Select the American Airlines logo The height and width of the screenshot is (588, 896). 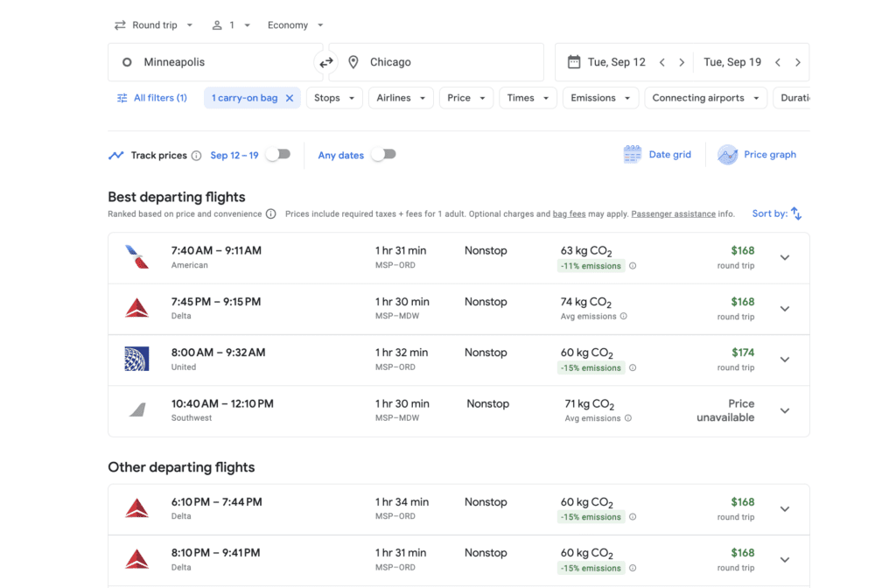tap(136, 257)
